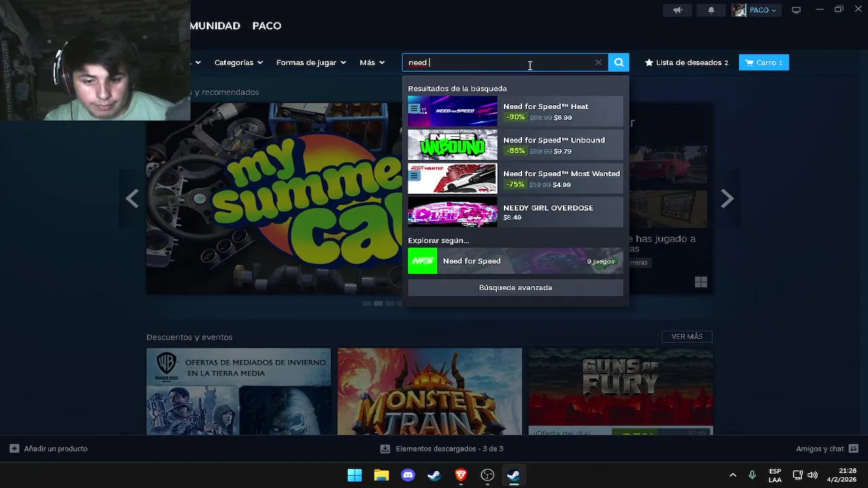Select Need for Speed Unbound result

tap(515, 145)
